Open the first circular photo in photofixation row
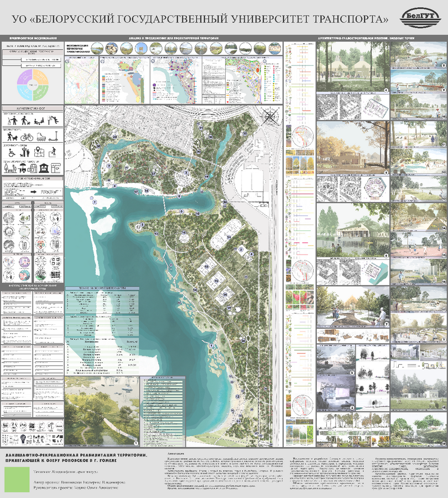The height and width of the screenshot is (498, 448). 97,49
